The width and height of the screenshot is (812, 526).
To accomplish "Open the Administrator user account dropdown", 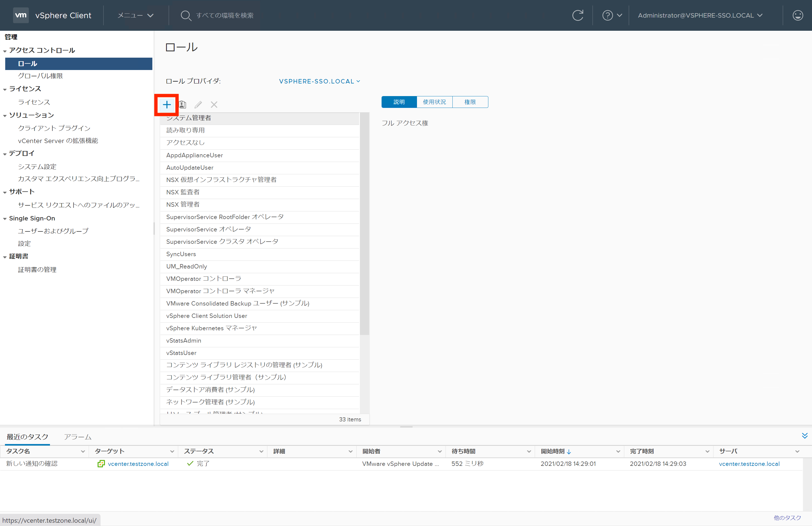I will (x=700, y=15).
